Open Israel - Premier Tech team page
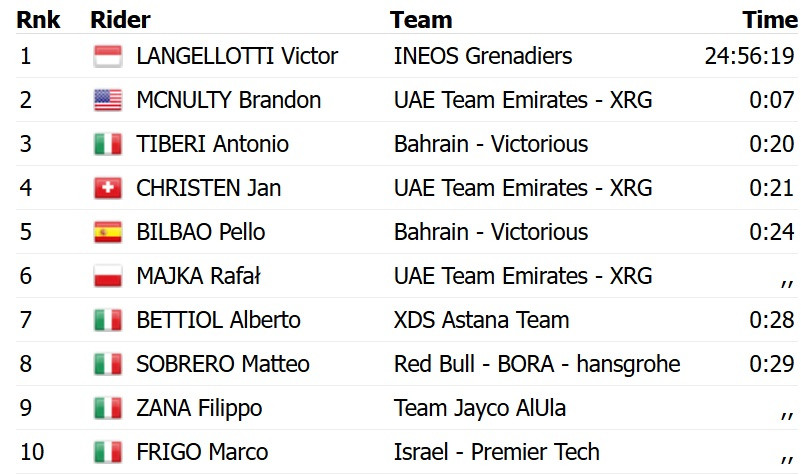The image size is (801, 475). [497, 452]
